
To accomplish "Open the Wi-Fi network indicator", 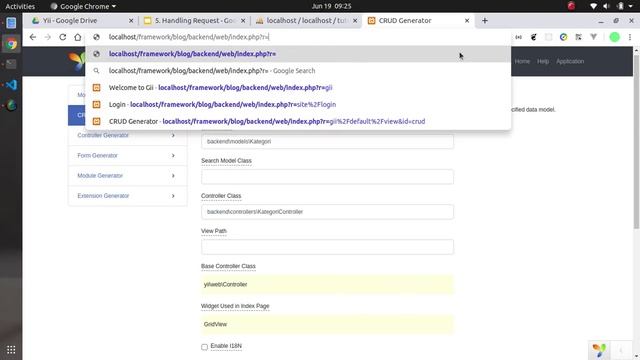I will [593, 6].
